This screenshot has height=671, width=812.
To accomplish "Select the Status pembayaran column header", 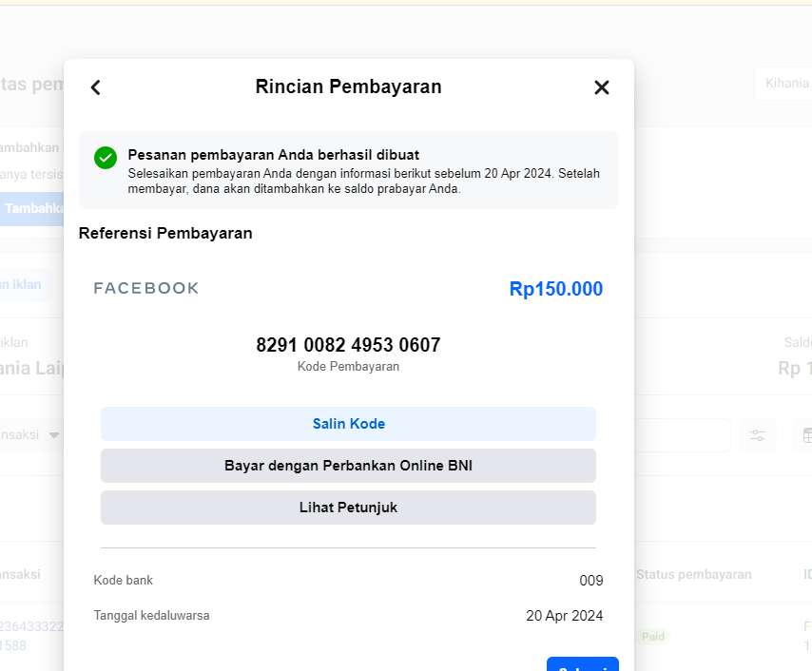I will coord(693,574).
